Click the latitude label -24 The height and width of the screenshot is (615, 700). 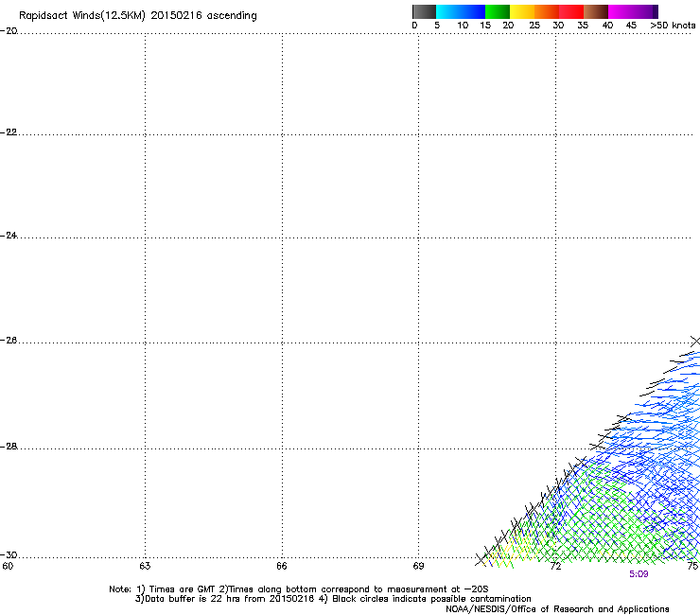[9, 235]
